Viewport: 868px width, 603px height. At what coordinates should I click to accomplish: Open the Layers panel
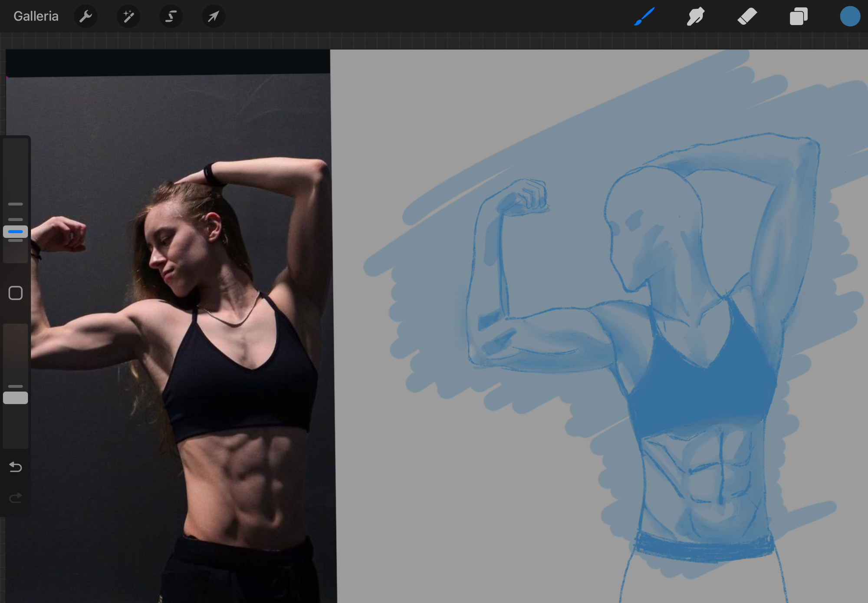(x=799, y=16)
